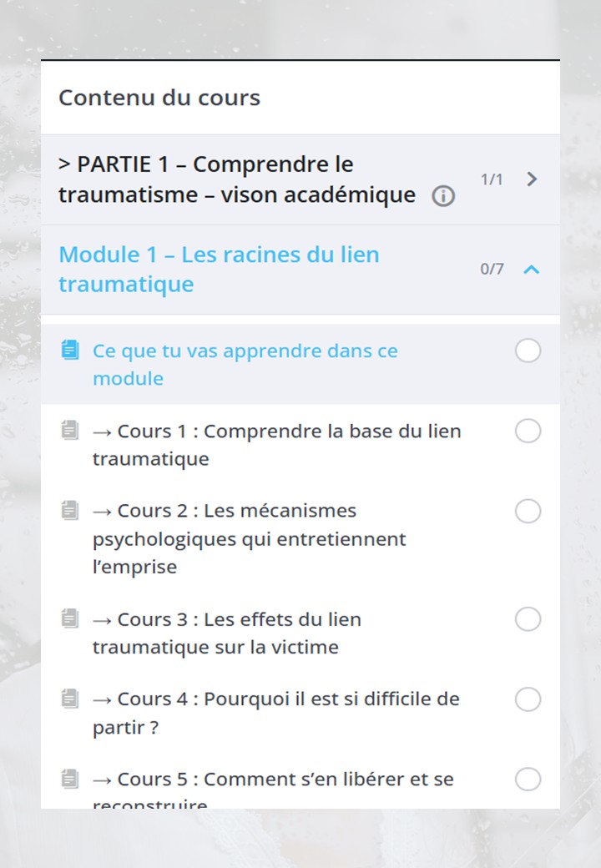Click the page icon next to Cours 5
The width and height of the screenshot is (601, 868).
pos(70,779)
